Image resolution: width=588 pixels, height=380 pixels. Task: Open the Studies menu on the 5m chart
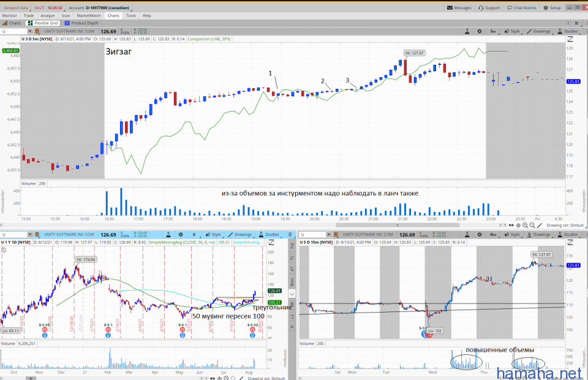click(x=568, y=31)
